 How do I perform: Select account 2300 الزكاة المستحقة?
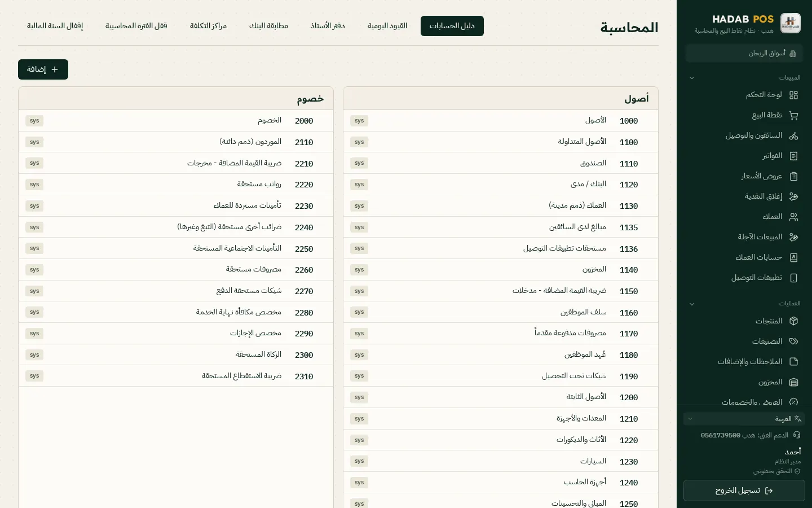(x=176, y=354)
